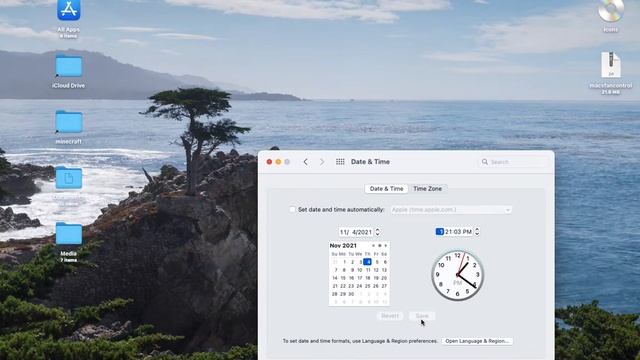Select November 21 in calendar
The height and width of the screenshot is (360, 640).
coord(335,286)
